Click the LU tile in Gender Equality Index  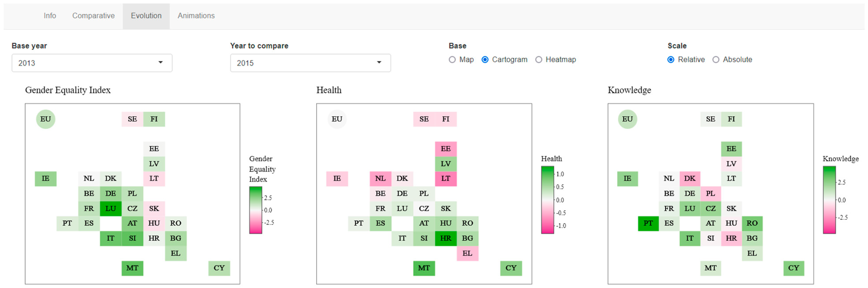(x=111, y=208)
